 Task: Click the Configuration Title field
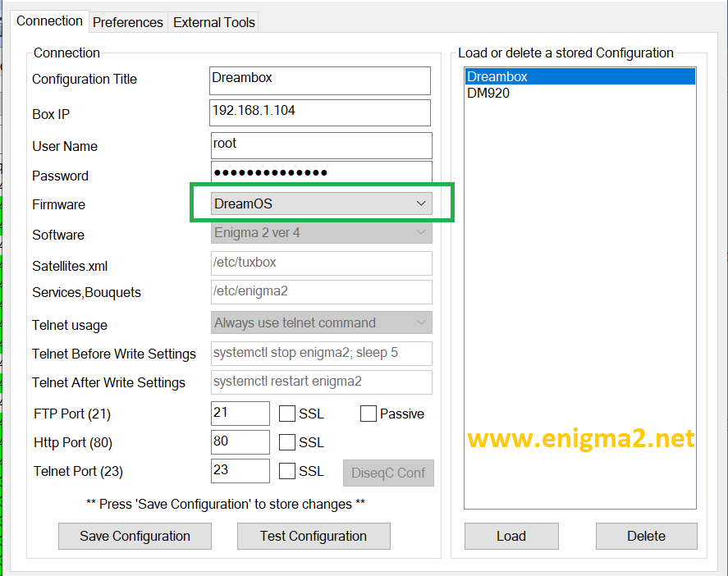(320, 80)
